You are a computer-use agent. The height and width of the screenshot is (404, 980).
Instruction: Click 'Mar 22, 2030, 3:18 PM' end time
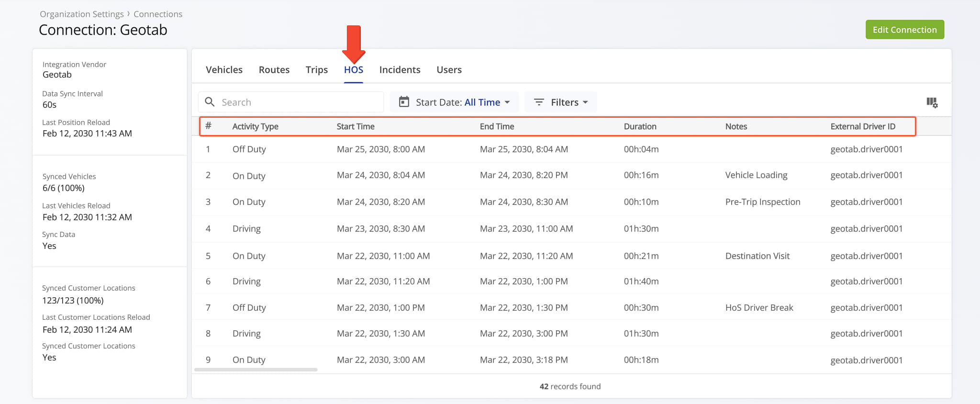click(524, 360)
